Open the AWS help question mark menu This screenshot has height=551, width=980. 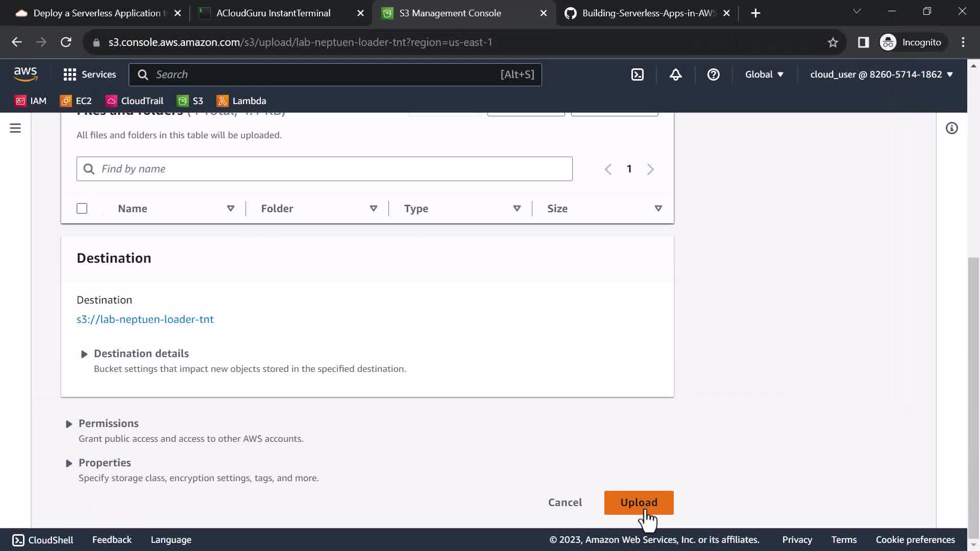pyautogui.click(x=713, y=74)
